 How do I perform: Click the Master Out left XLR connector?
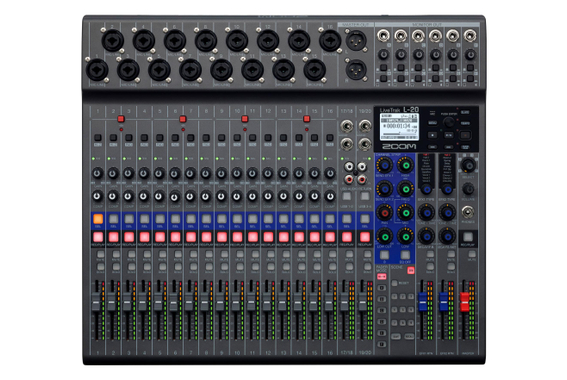(356, 40)
